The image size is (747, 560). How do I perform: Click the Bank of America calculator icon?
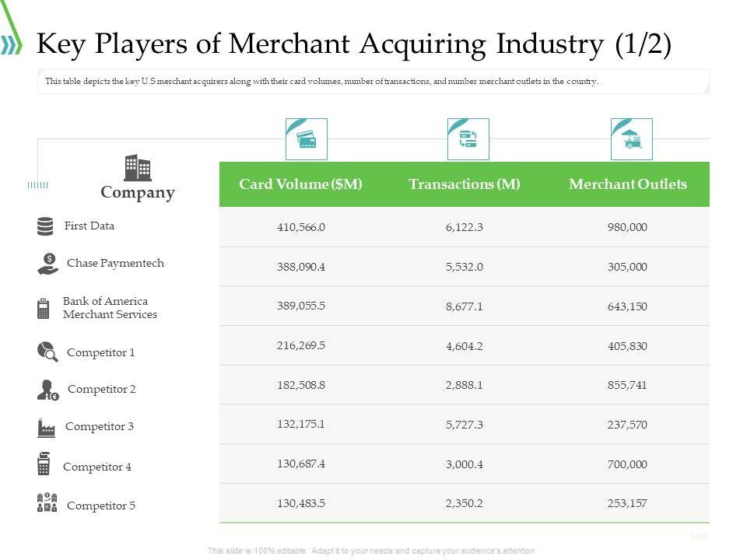pos(44,309)
